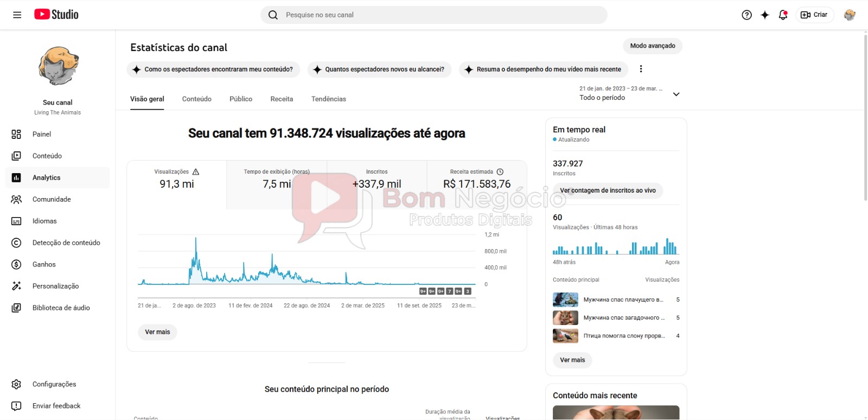This screenshot has height=420, width=868.
Task: Open the hamburger navigation menu
Action: click(17, 15)
